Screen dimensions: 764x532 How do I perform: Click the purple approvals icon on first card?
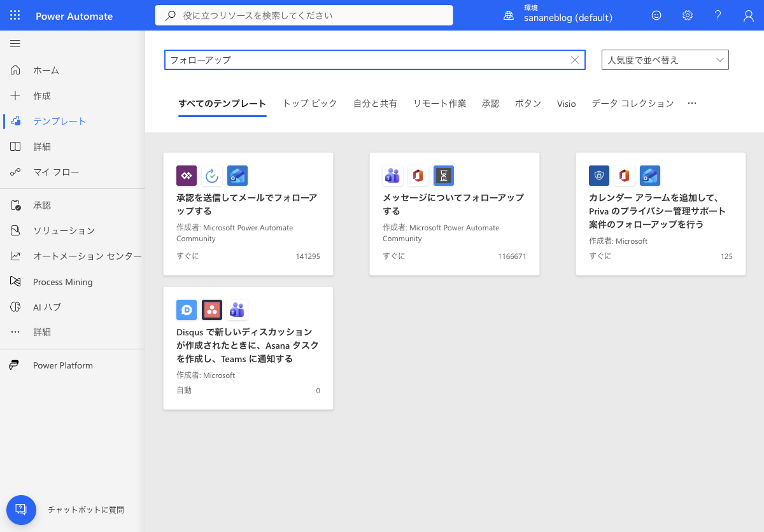(187, 176)
